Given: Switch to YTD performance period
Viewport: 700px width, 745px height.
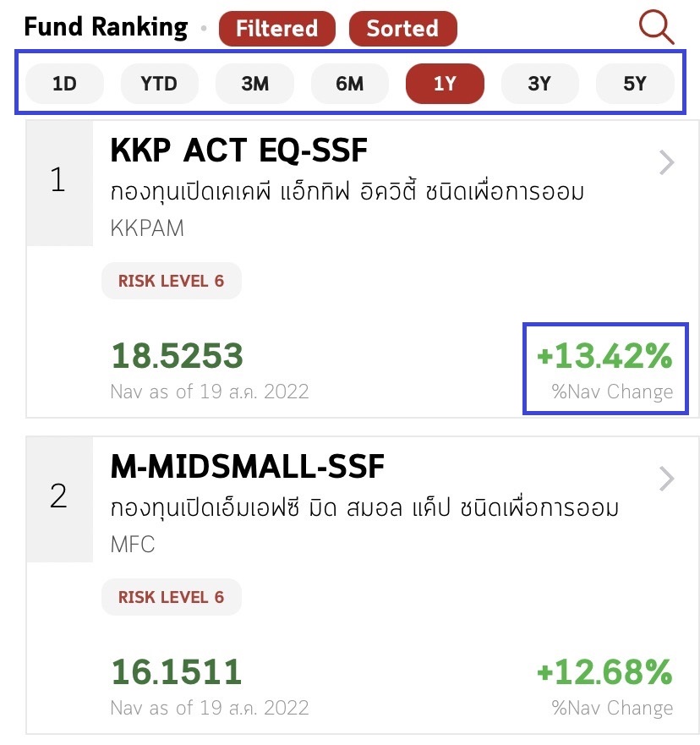Looking at the screenshot, I should pyautogui.click(x=159, y=84).
